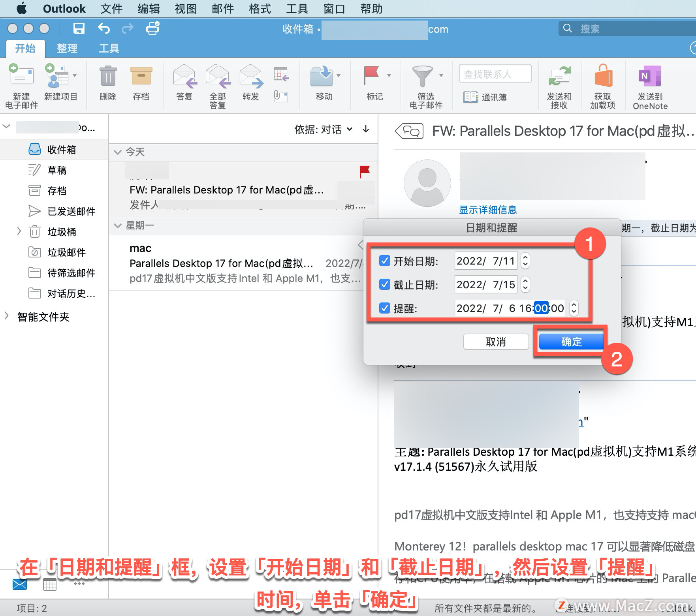This screenshot has height=616, width=696.
Task: Select the 收件箱 folder
Action: click(x=54, y=149)
